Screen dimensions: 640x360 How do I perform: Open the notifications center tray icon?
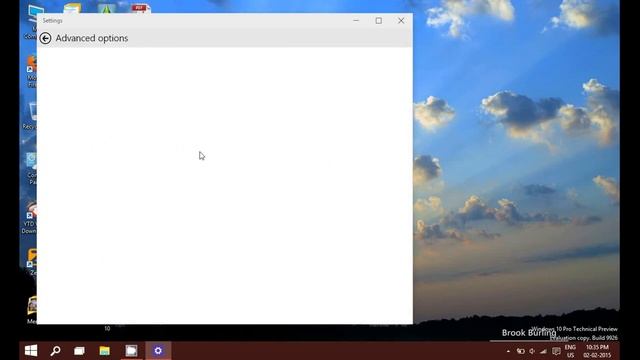point(556,351)
